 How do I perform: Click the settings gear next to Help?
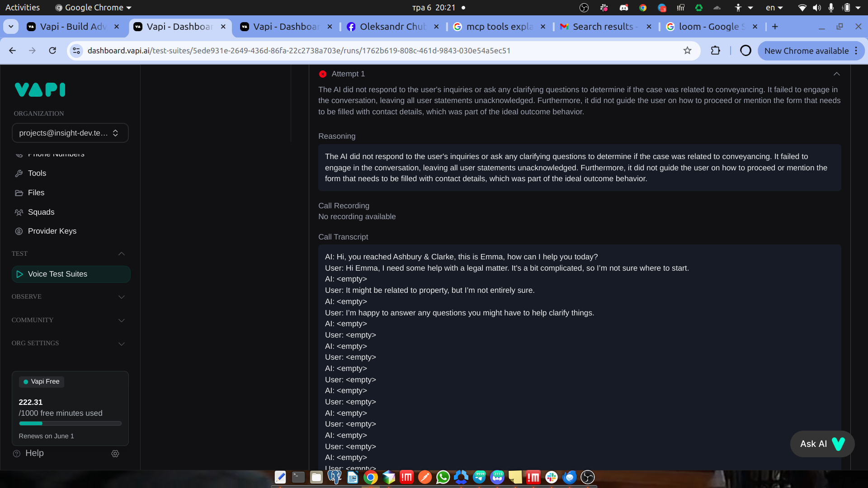(115, 453)
